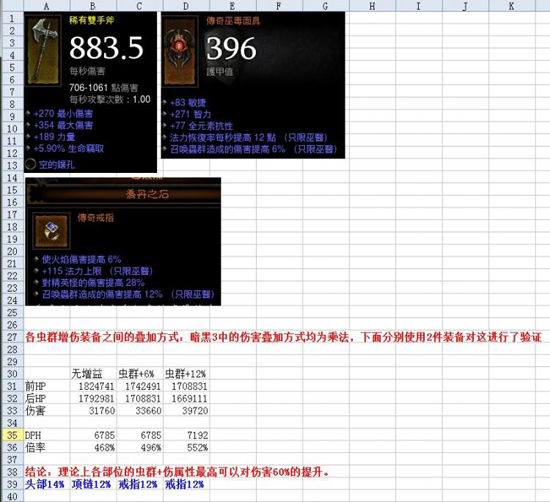The image size is (550, 502).
Task: Click the 706-1061 damage range text
Action: coord(103,87)
